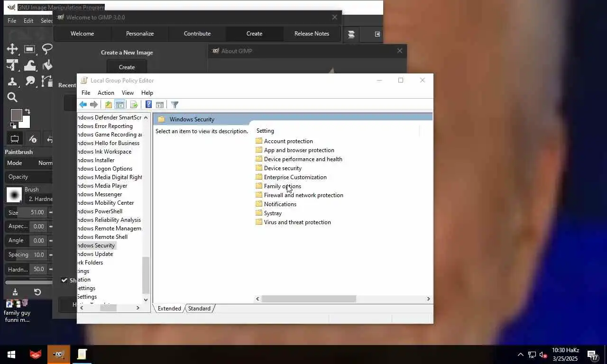The width and height of the screenshot is (607, 364).
Task: Toggle Show/Hide Console Tree toolbar icon
Action: (x=120, y=105)
